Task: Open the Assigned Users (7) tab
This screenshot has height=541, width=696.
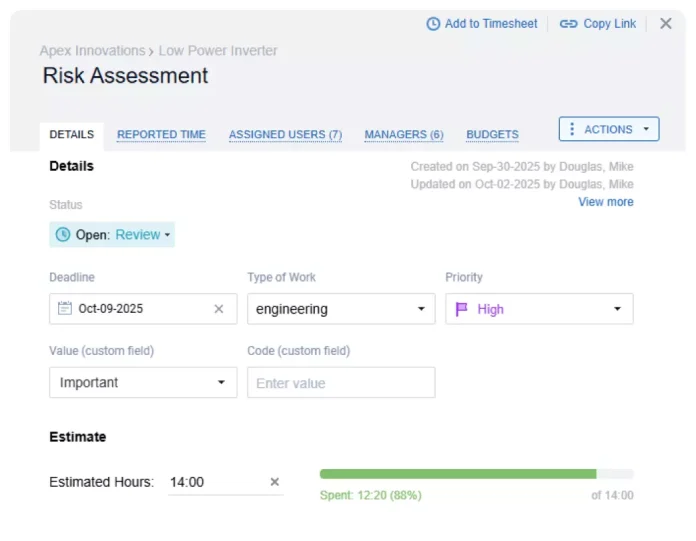Action: click(x=285, y=134)
